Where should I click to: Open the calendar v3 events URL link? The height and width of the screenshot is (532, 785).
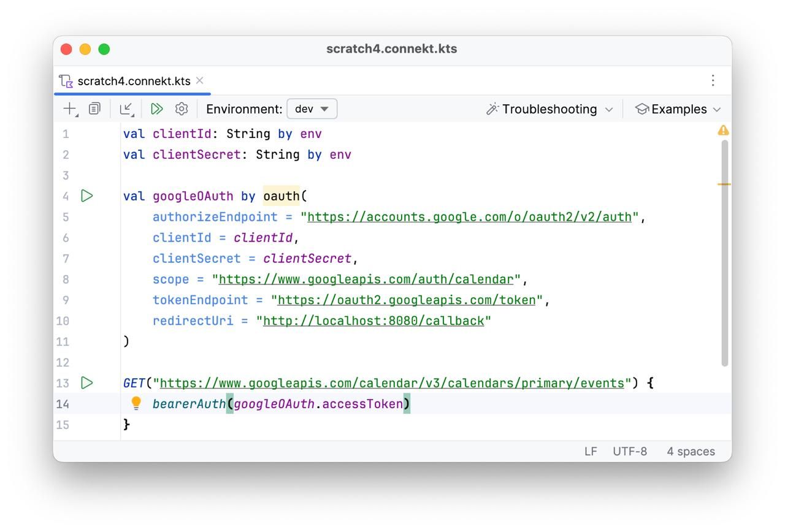pos(392,383)
